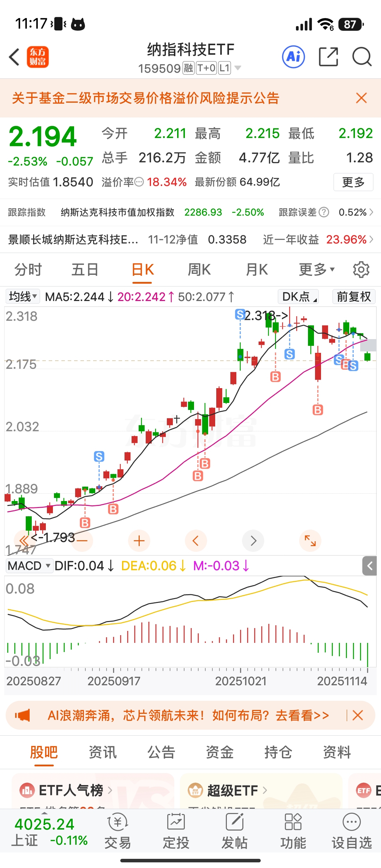Open the DK点 dropdown

[x=298, y=296]
